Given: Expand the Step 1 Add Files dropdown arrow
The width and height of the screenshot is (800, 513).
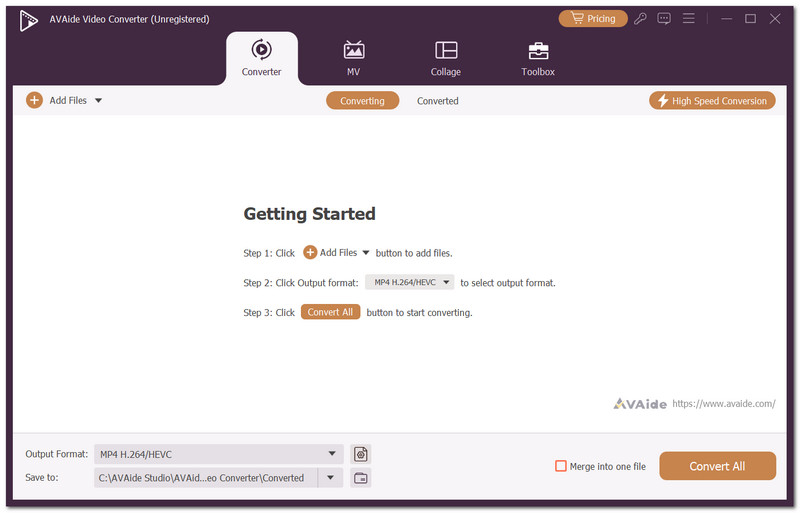Looking at the screenshot, I should (366, 253).
